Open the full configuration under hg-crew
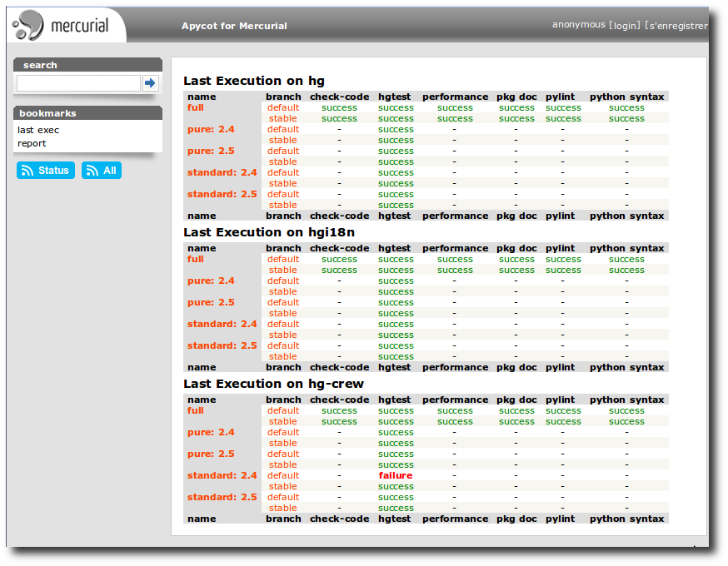728x566 pixels. click(196, 410)
